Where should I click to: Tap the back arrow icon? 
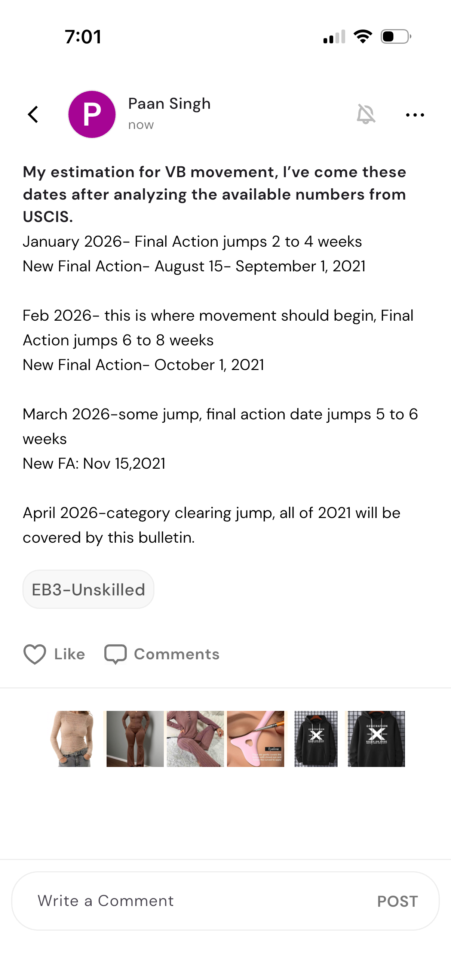(34, 114)
